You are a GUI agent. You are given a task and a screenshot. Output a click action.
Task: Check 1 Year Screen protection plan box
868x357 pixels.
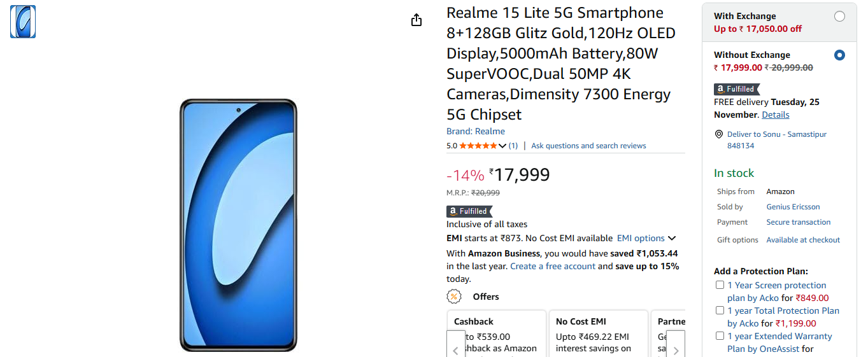tap(720, 285)
